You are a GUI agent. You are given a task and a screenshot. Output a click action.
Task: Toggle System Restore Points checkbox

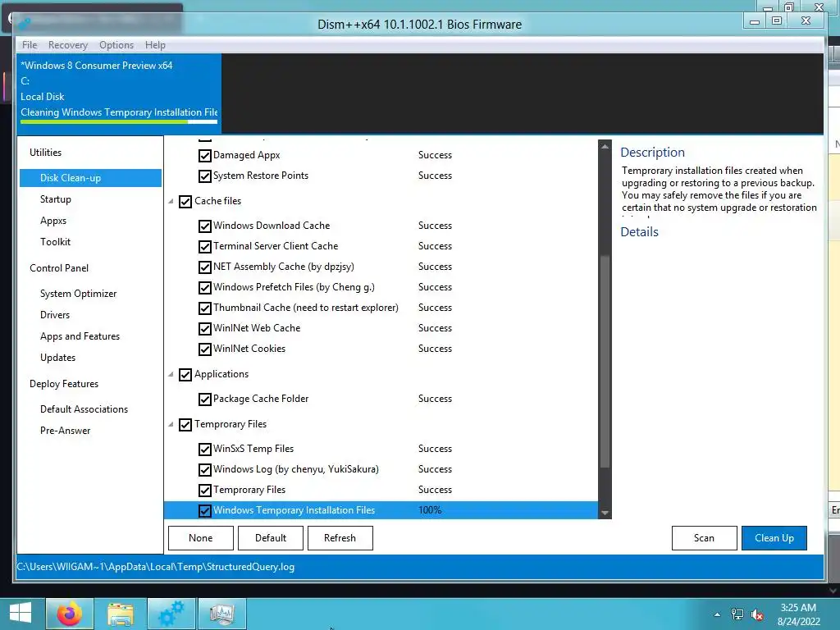(x=204, y=176)
